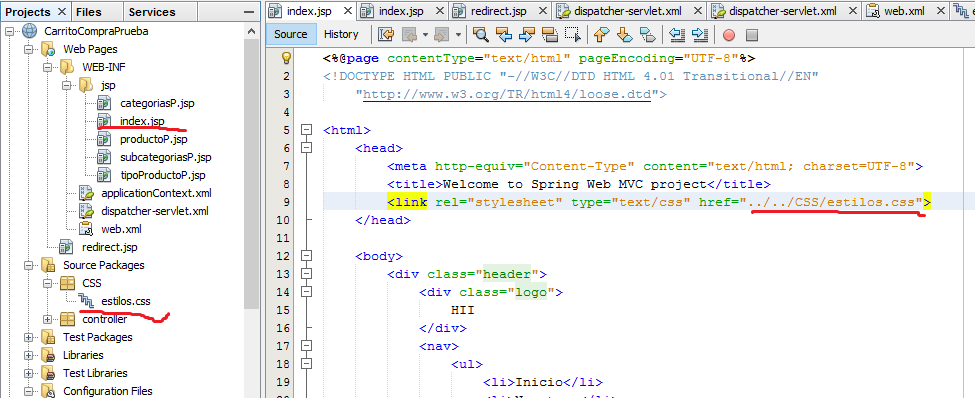Collapse the Source Packages node
The height and width of the screenshot is (398, 975).
pos(28,266)
